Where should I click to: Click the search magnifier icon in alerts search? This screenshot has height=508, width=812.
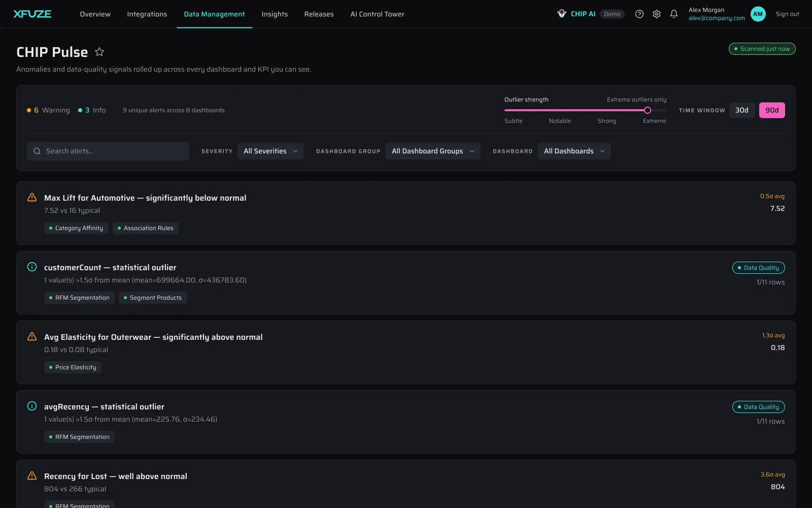[x=37, y=151]
